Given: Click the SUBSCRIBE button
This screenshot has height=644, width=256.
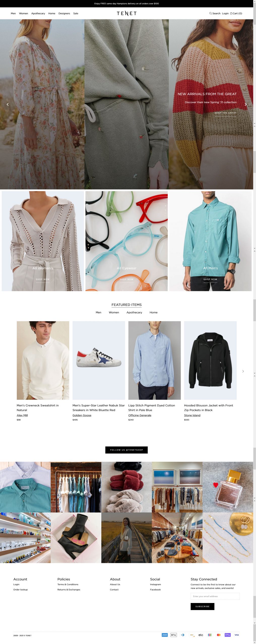Looking at the screenshot, I should click(x=202, y=607).
